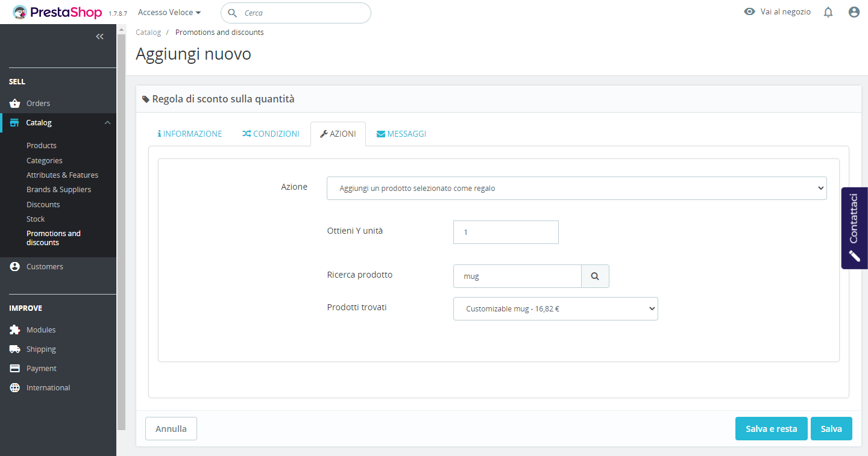Click the International globe icon
The width and height of the screenshot is (868, 456).
click(15, 388)
